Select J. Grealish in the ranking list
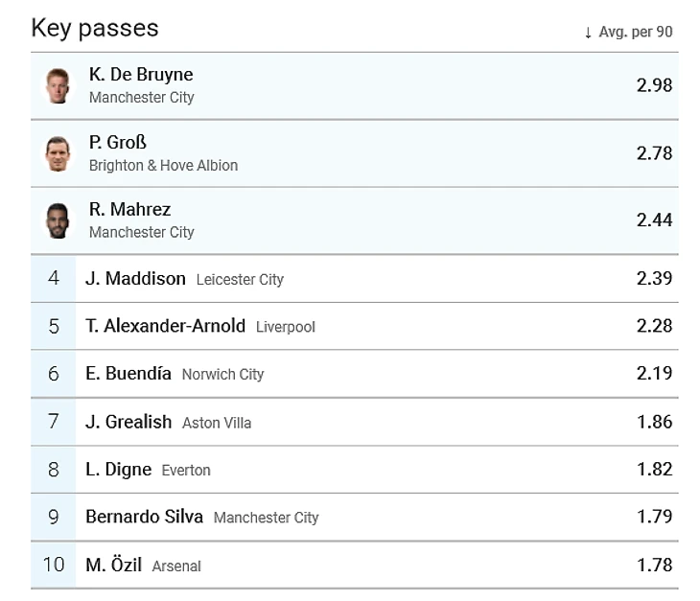Screen dimensions: 700x601 coord(128,422)
